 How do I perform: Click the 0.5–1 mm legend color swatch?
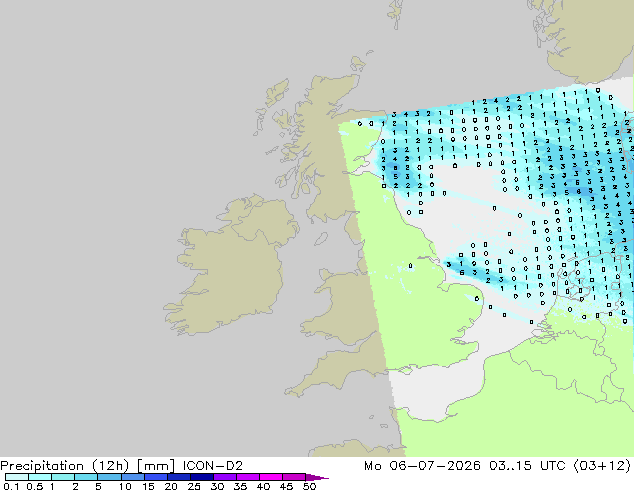click(x=40, y=477)
